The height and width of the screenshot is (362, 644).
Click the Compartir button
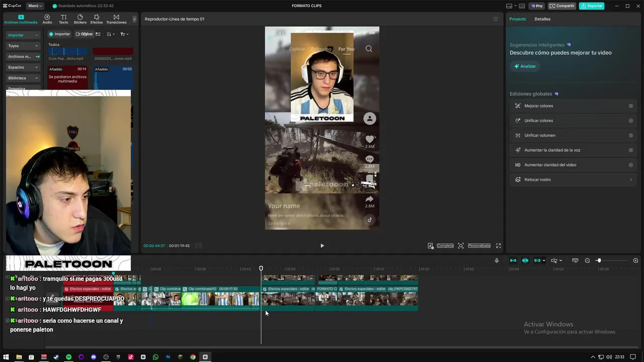[562, 6]
